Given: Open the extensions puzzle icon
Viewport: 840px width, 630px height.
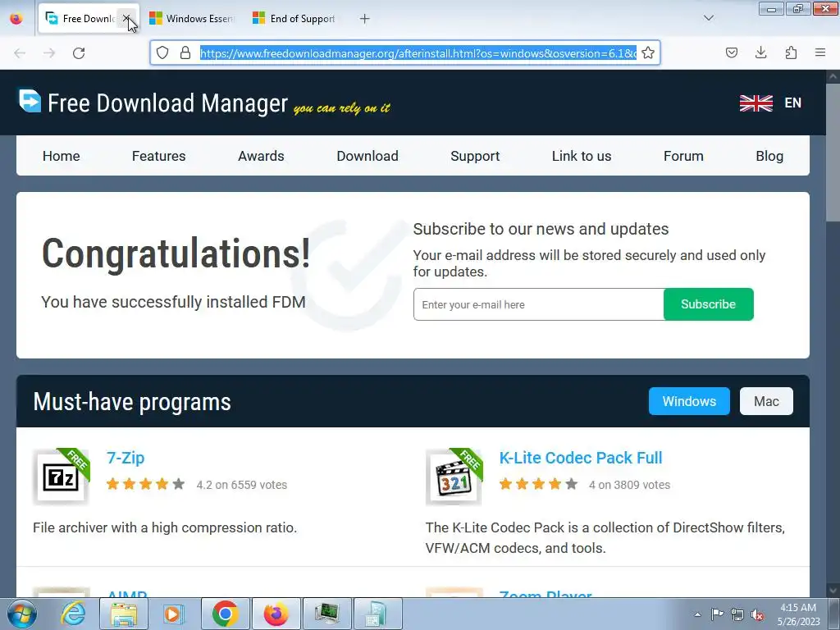Looking at the screenshot, I should pyautogui.click(x=791, y=52).
